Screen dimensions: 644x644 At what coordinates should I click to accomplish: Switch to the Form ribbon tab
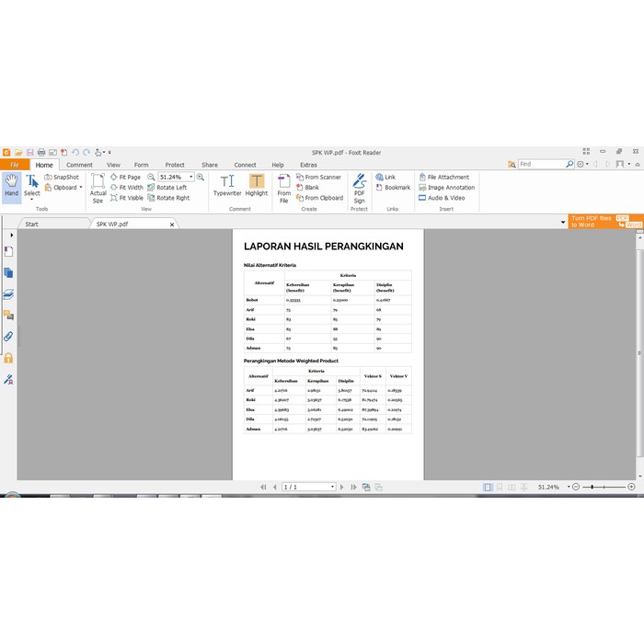point(142,165)
